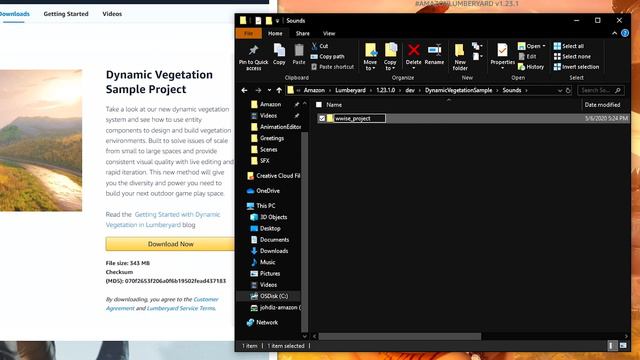Expand the chevron after Sounds in address bar

527,90
